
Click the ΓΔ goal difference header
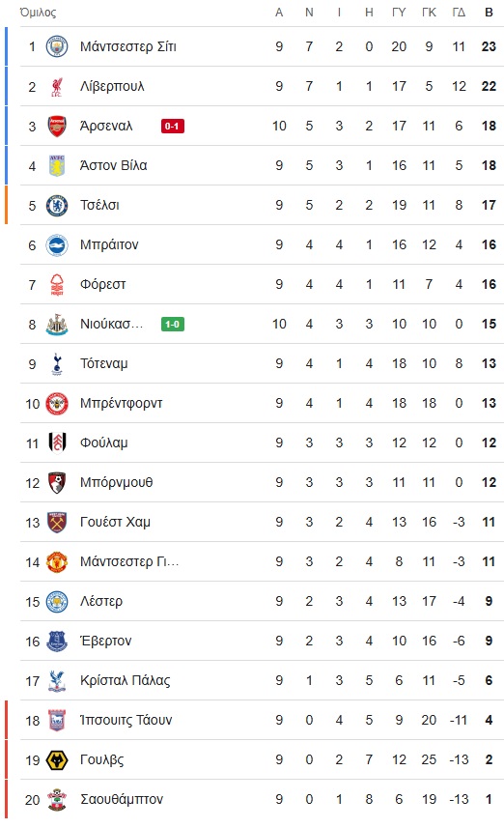point(460,13)
